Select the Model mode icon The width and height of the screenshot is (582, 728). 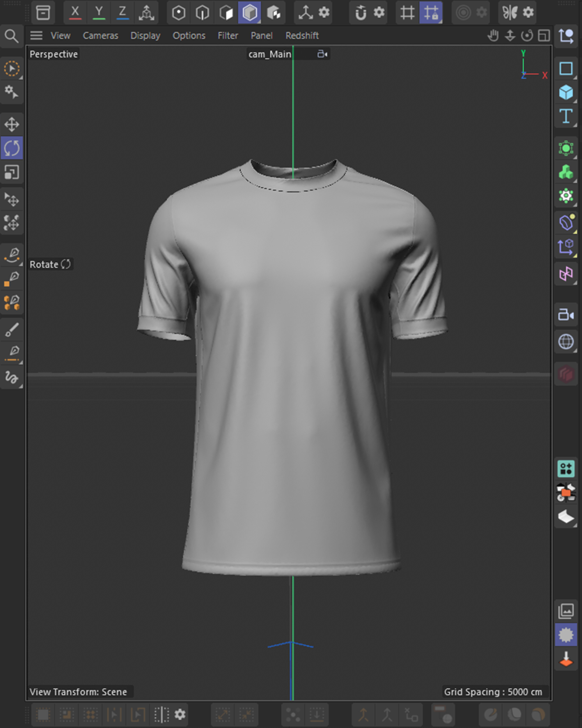250,13
